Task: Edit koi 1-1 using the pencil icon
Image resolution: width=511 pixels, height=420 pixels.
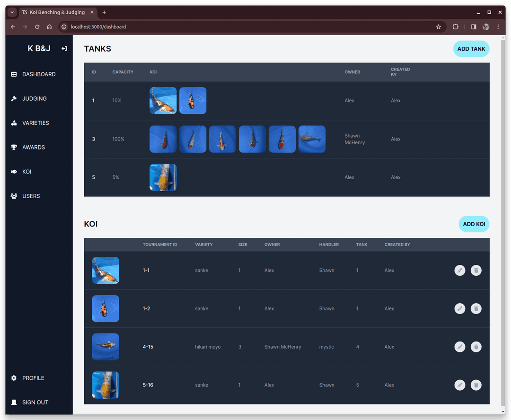Action: 460,270
